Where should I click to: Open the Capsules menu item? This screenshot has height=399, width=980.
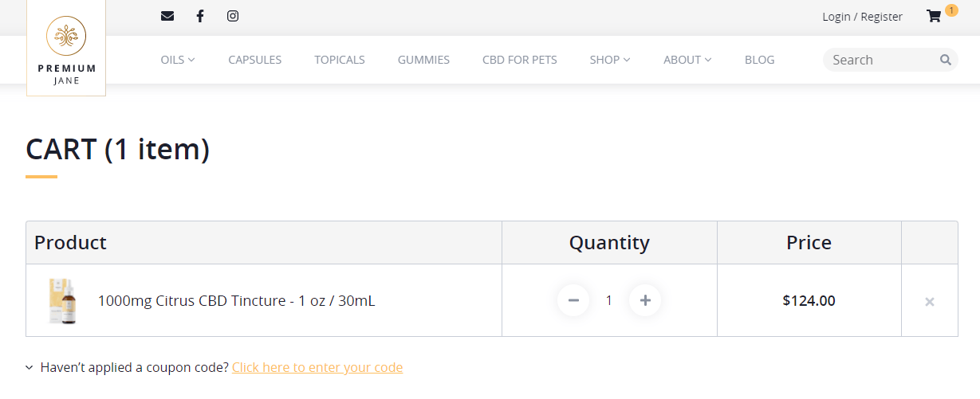(x=254, y=60)
